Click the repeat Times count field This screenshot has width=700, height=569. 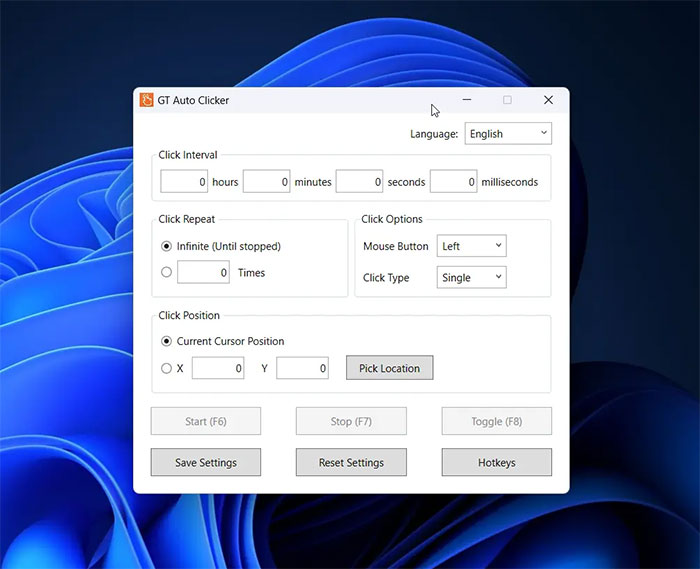tap(203, 272)
